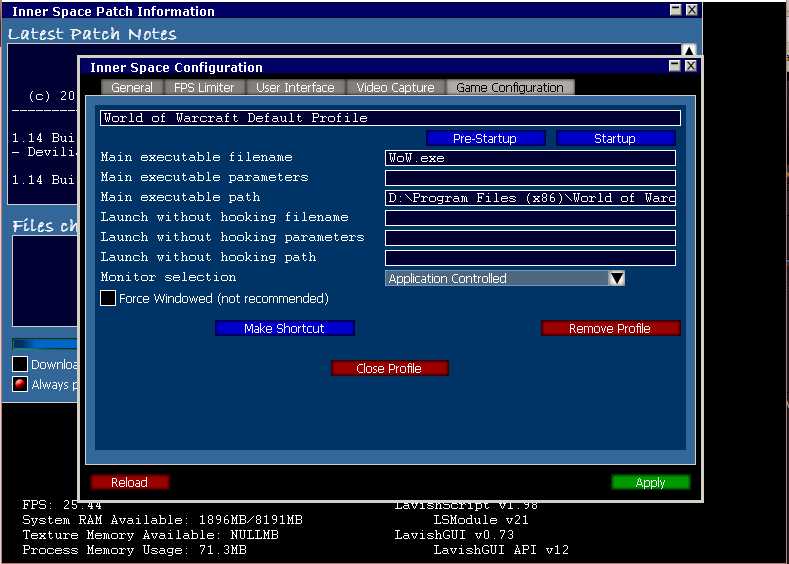Click the Latest Patch Notes heading

(92, 34)
